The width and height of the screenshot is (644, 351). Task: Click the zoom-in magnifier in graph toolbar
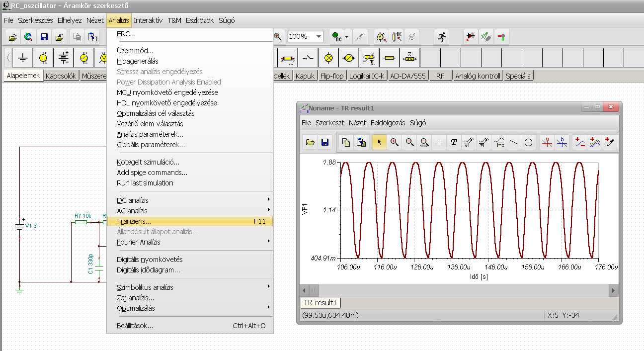(394, 143)
